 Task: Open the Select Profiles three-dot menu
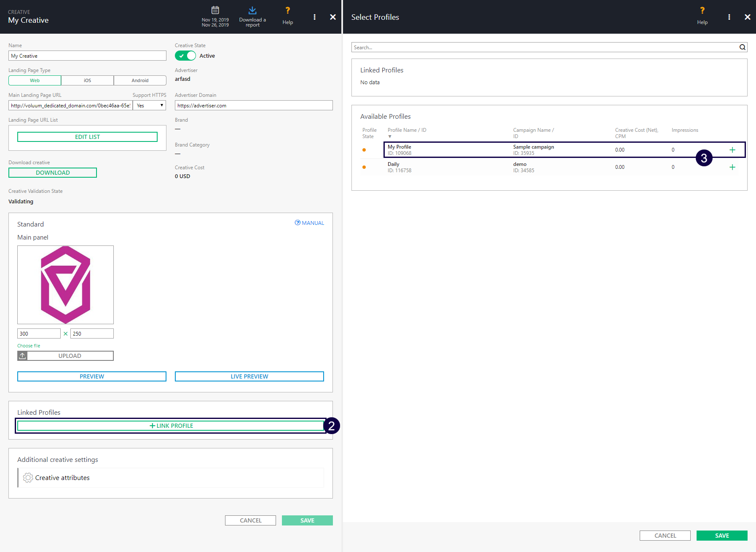[729, 17]
